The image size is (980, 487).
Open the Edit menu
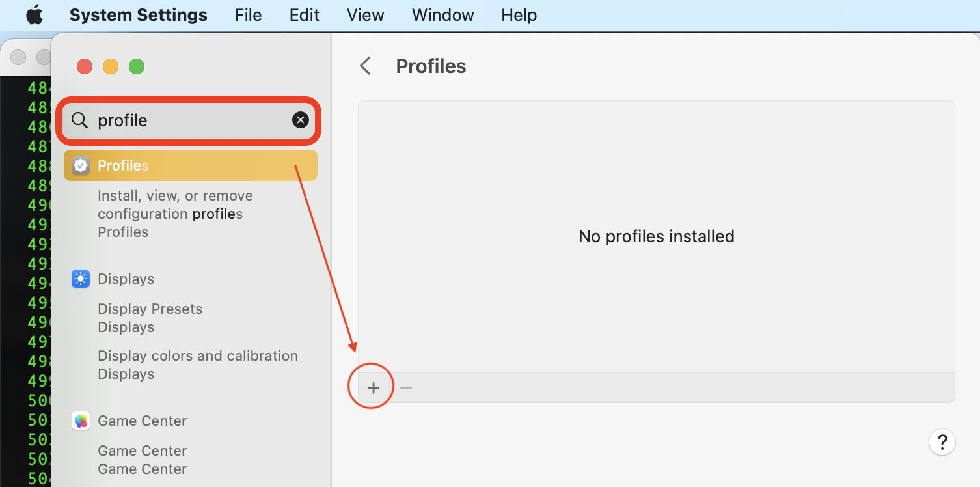pos(305,15)
